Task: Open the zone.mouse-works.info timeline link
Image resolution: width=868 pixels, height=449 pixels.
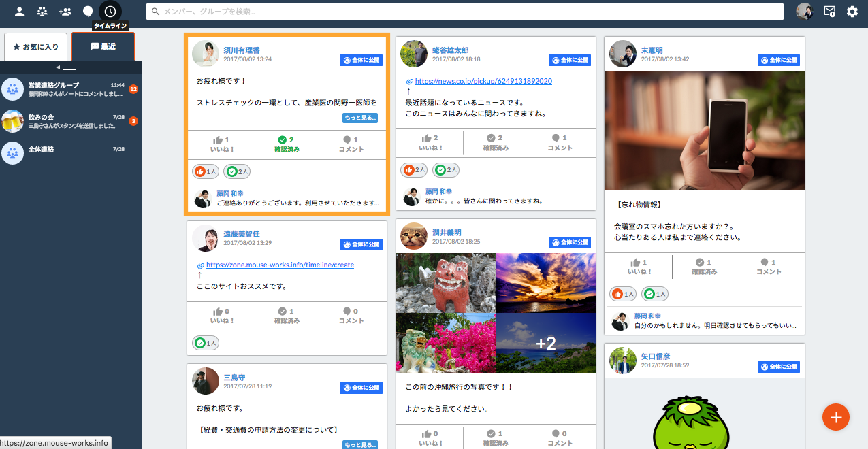Action: pos(280,265)
